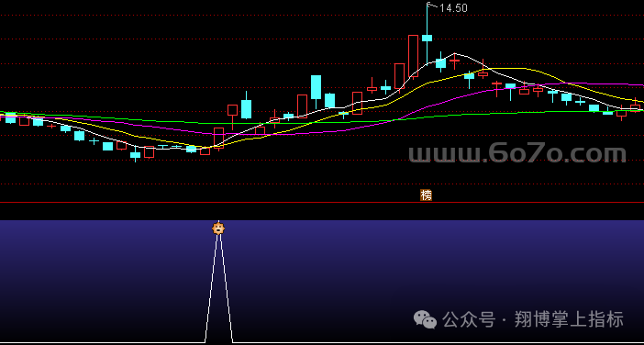Click the red hollow candle under the sun icon
The width and height of the screenshot is (644, 345).
[x=218, y=139]
